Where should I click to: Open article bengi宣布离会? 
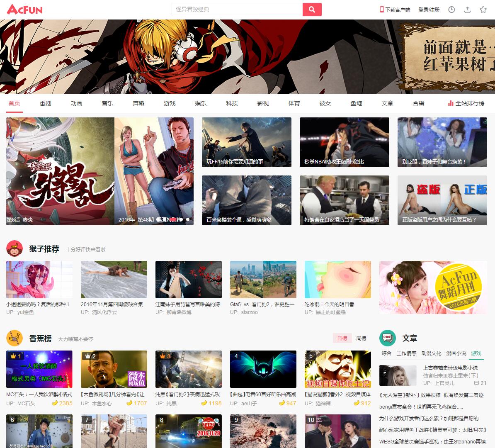421,407
